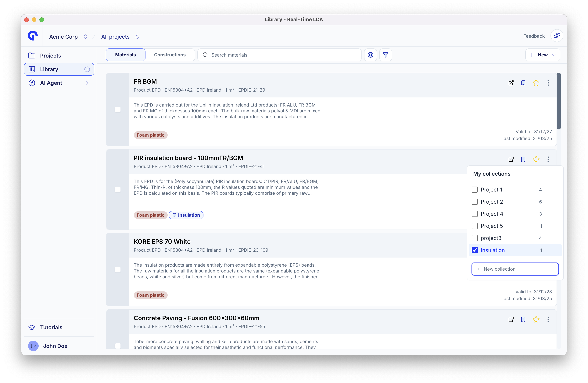This screenshot has width=588, height=383.
Task: Click the Library info icon
Action: click(x=87, y=69)
